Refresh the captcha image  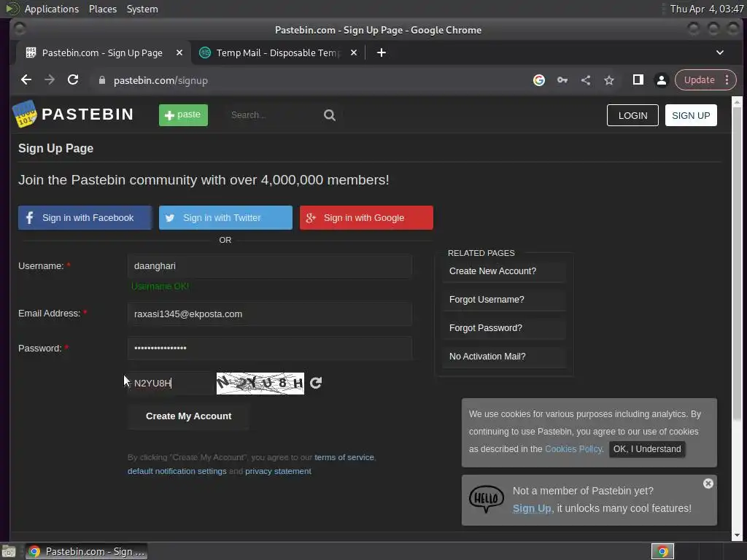[316, 383]
